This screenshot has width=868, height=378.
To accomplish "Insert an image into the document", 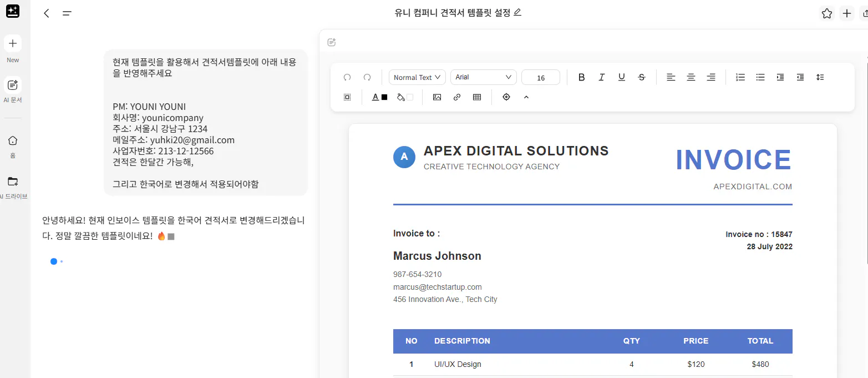I will click(437, 97).
